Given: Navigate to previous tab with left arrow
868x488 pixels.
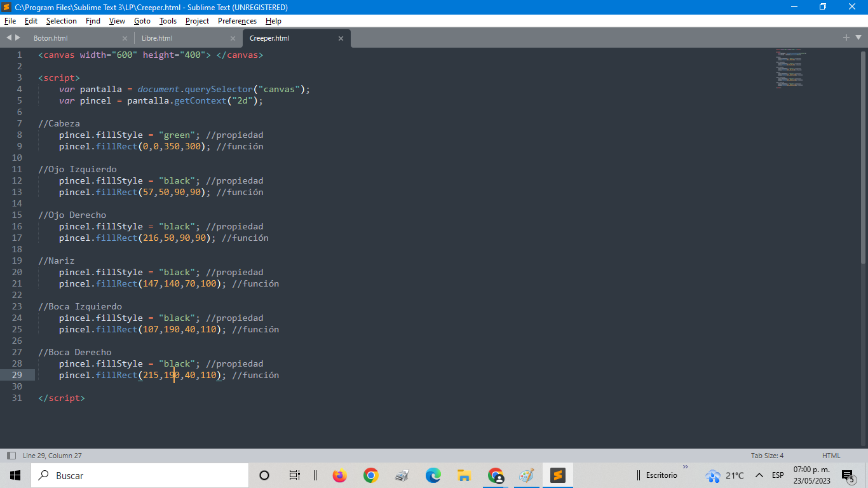Looking at the screenshot, I should click(9, 38).
